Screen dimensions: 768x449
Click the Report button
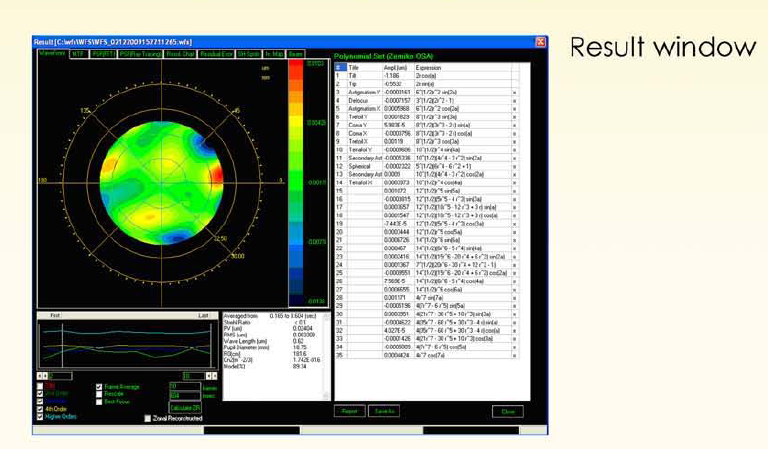tap(349, 411)
